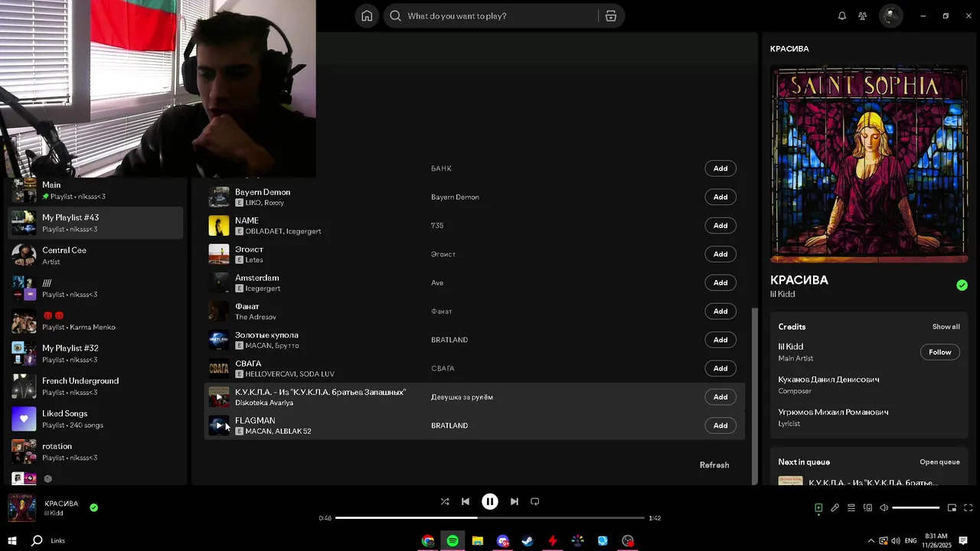Viewport: 980px width, 551px height.
Task: Follow lil Kidd
Action: pos(939,352)
